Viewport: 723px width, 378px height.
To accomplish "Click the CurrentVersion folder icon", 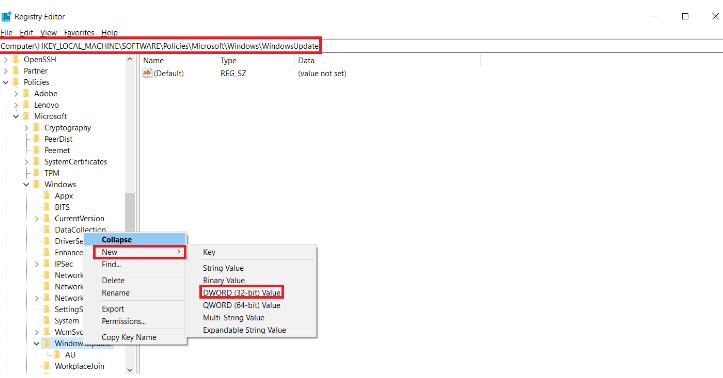I will (47, 219).
